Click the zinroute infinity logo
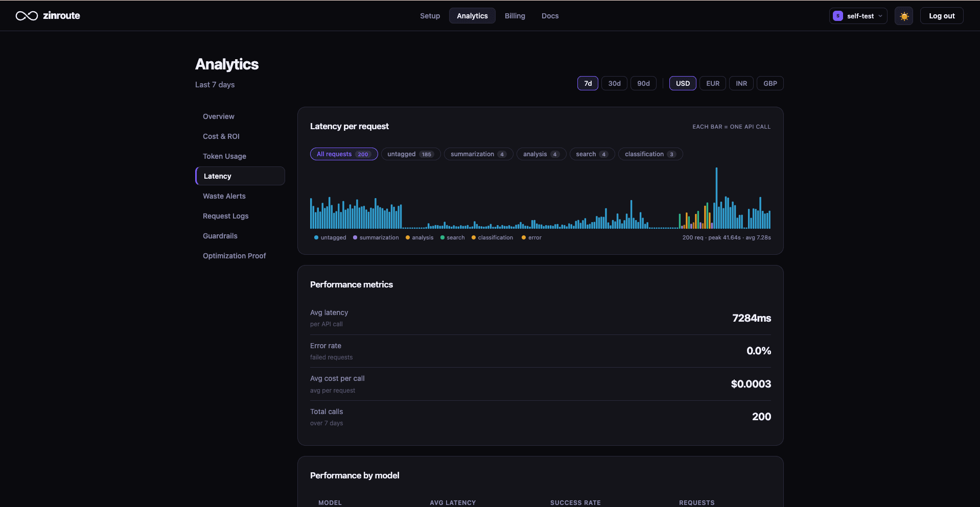Image resolution: width=980 pixels, height=507 pixels. 26,15
